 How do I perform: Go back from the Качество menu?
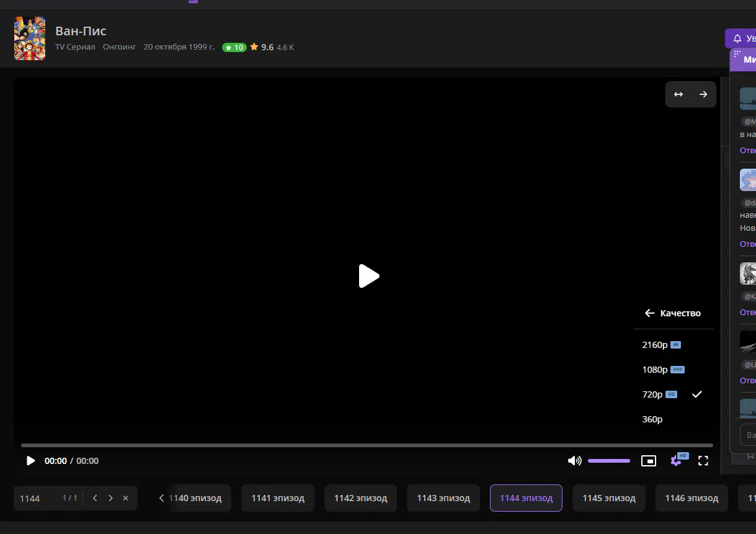(649, 313)
